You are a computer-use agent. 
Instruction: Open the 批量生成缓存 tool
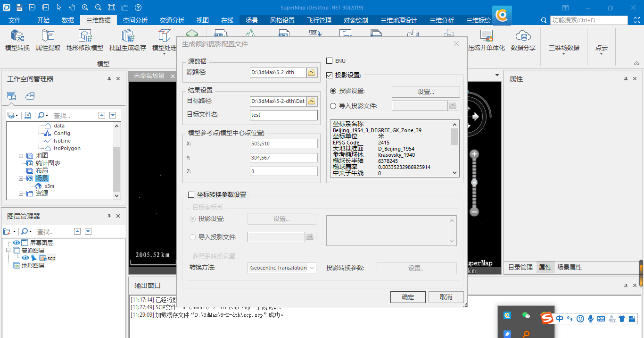pos(128,41)
